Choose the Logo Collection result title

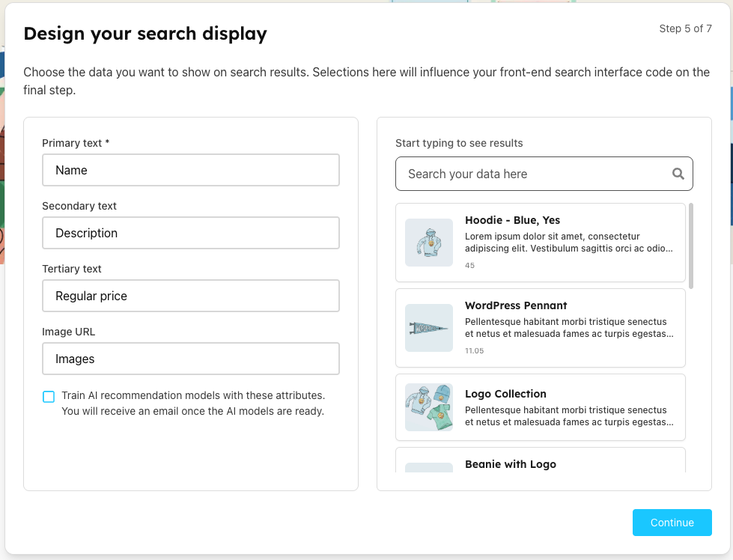[x=505, y=394]
